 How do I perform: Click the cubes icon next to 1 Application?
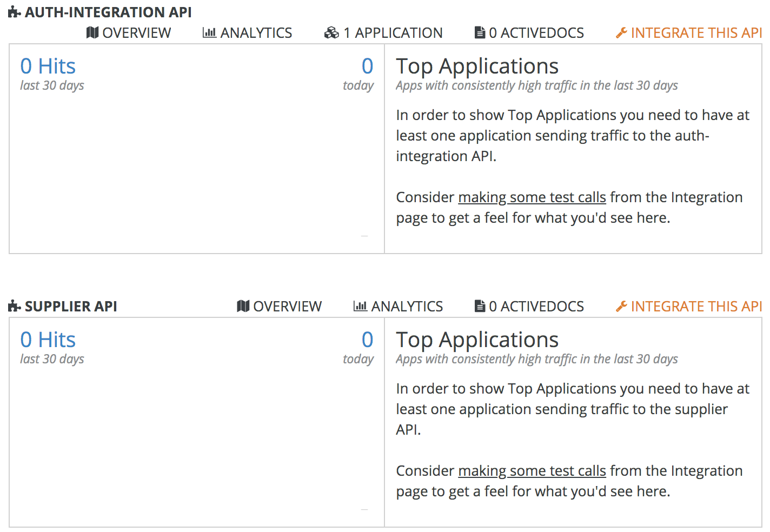coord(331,33)
